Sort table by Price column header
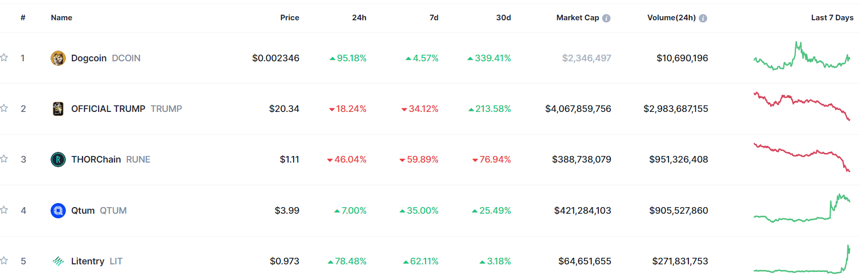The width and height of the screenshot is (868, 276). click(x=290, y=18)
